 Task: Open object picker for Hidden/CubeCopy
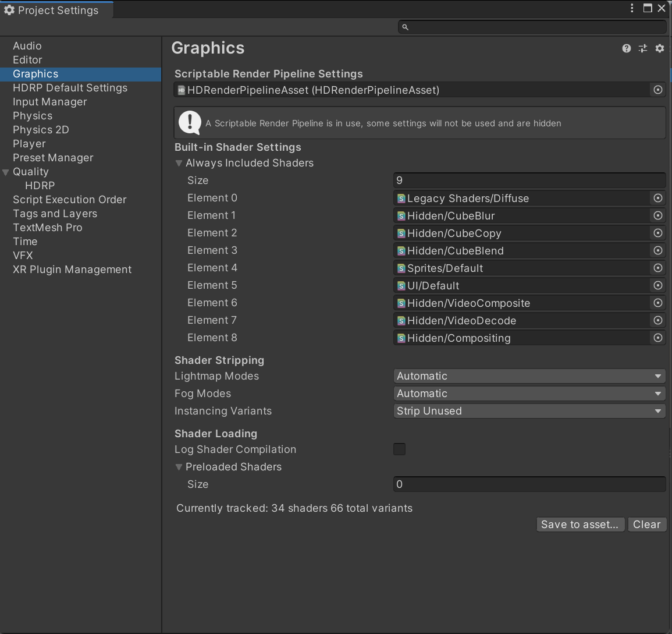coord(658,233)
